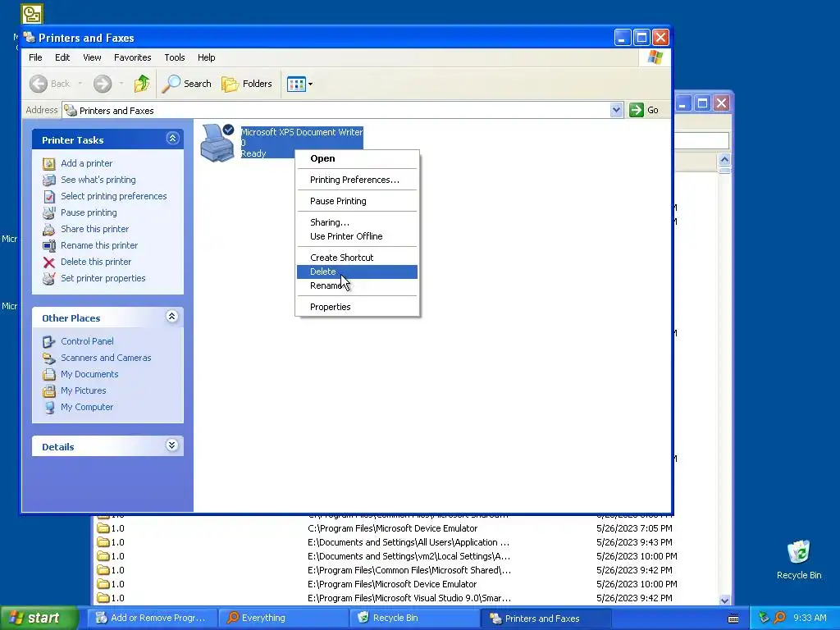Viewport: 840px width, 630px height.
Task: Click the Rename this printer icon
Action: [x=48, y=246]
